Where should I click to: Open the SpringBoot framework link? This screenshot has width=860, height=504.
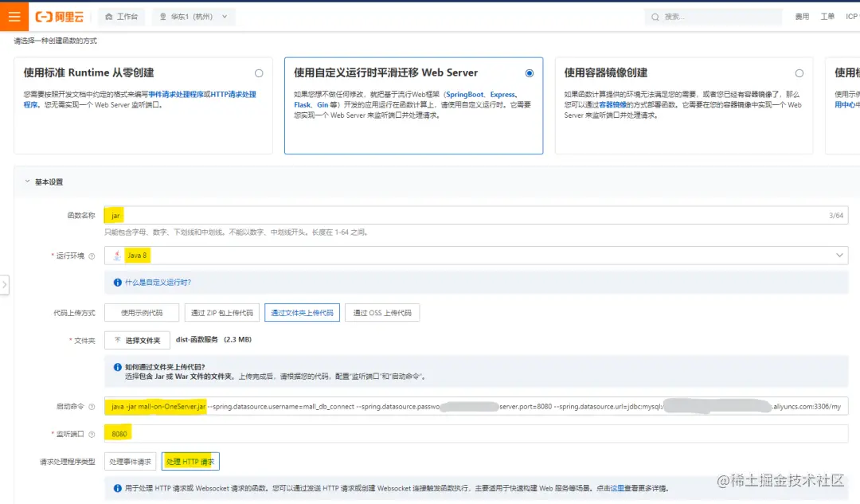click(464, 94)
